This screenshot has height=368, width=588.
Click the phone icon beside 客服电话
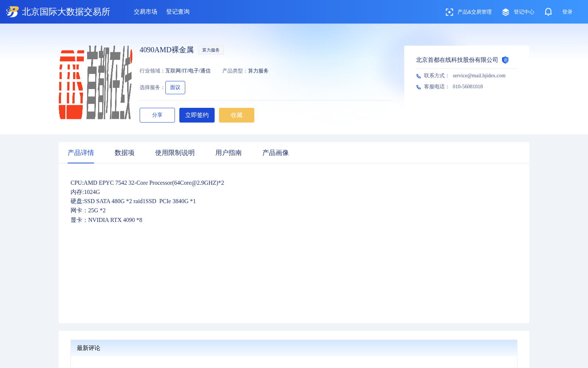tap(418, 87)
